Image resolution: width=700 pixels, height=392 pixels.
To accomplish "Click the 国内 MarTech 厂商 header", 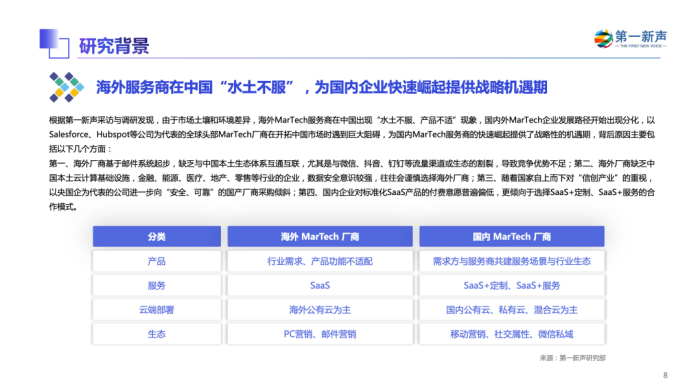I will pyautogui.click(x=512, y=237).
